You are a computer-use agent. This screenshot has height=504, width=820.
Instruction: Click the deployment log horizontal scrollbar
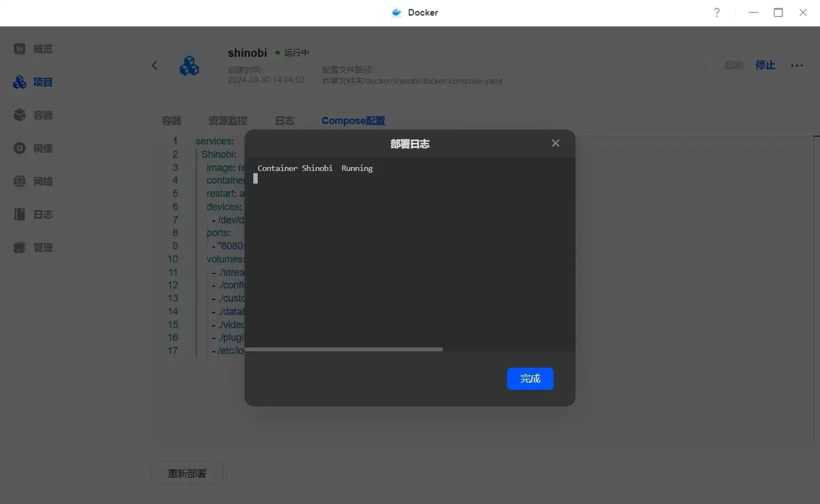tap(343, 350)
